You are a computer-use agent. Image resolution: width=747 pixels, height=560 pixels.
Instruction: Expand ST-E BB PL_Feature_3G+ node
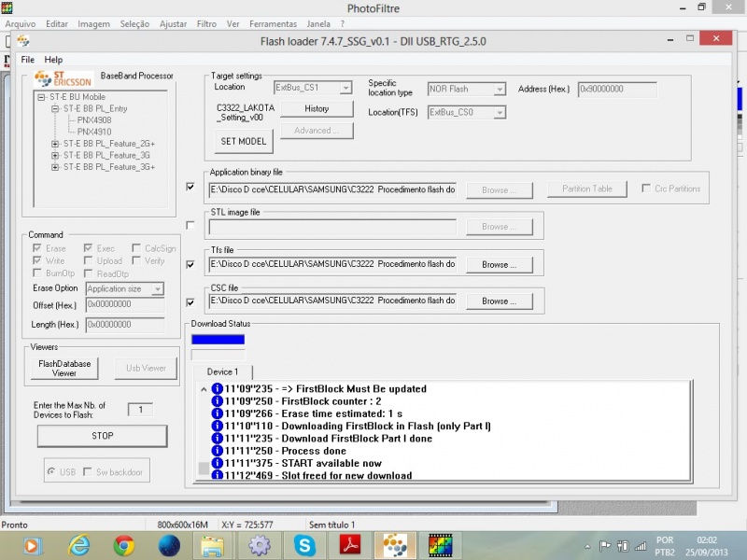pyautogui.click(x=55, y=167)
